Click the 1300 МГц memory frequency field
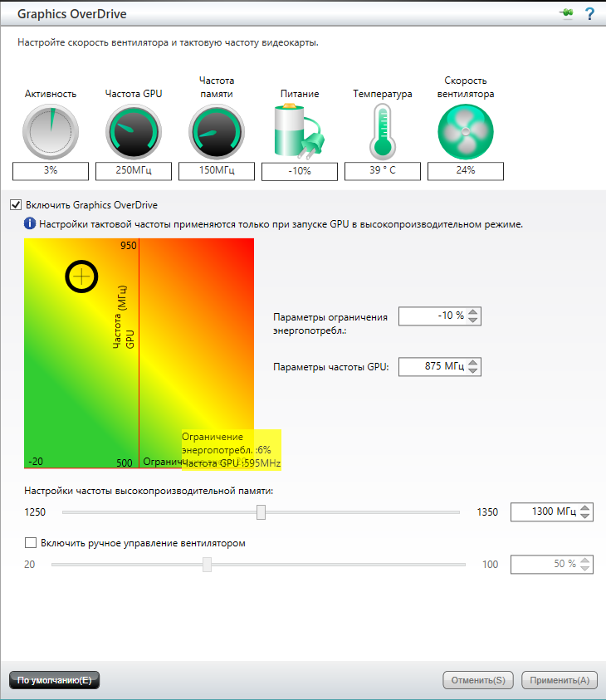 pyautogui.click(x=551, y=512)
